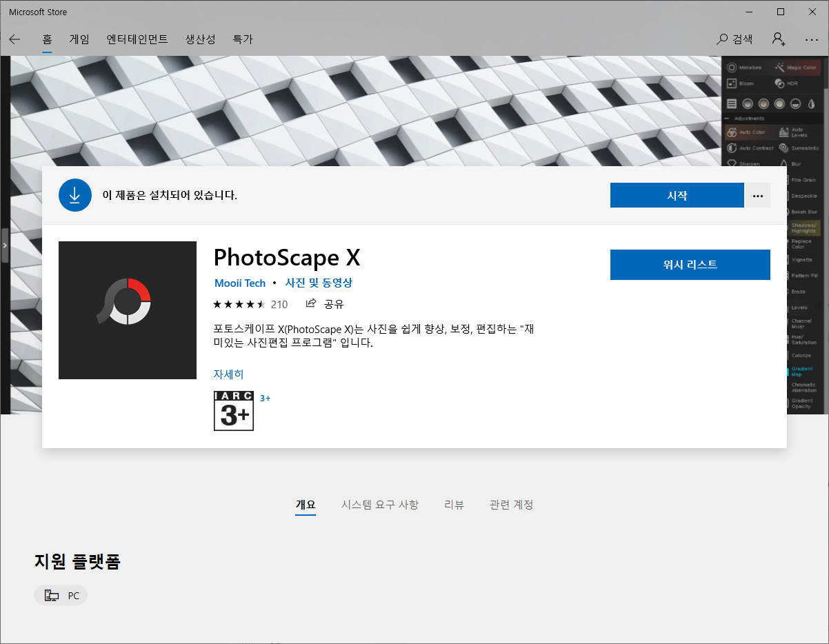Click the 지원 플랫폼 heading
Screen dimensions: 829x644
click(x=77, y=562)
